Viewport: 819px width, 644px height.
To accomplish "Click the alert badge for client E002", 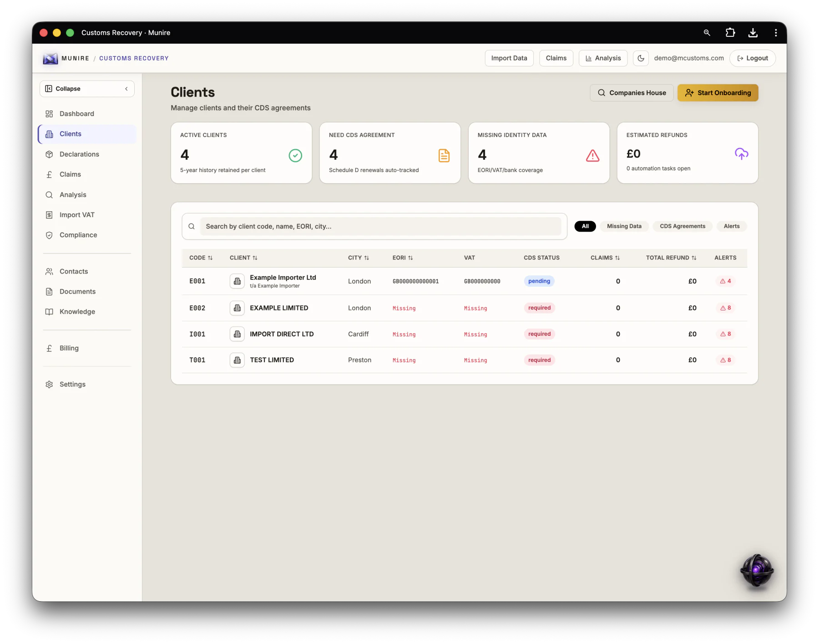I will [x=725, y=308].
